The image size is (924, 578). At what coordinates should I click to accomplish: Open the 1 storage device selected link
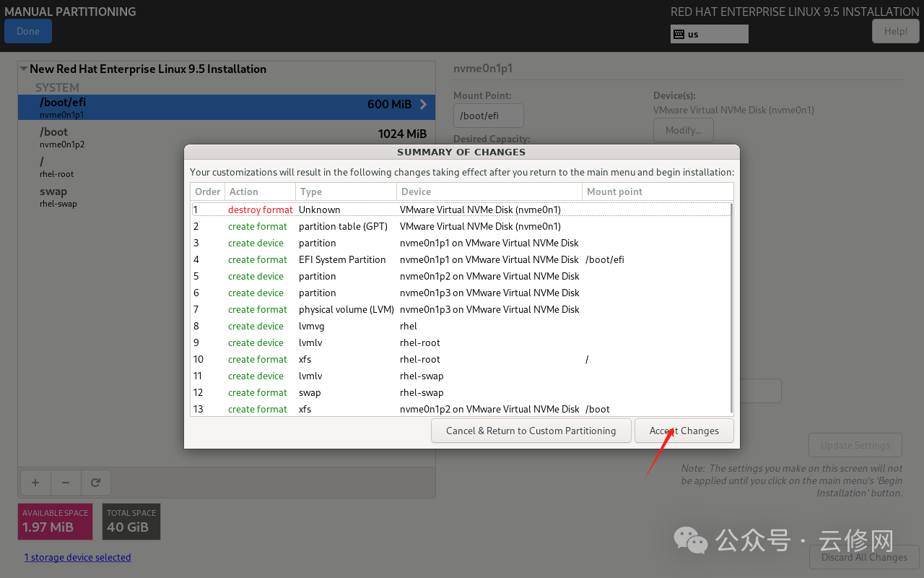(77, 557)
